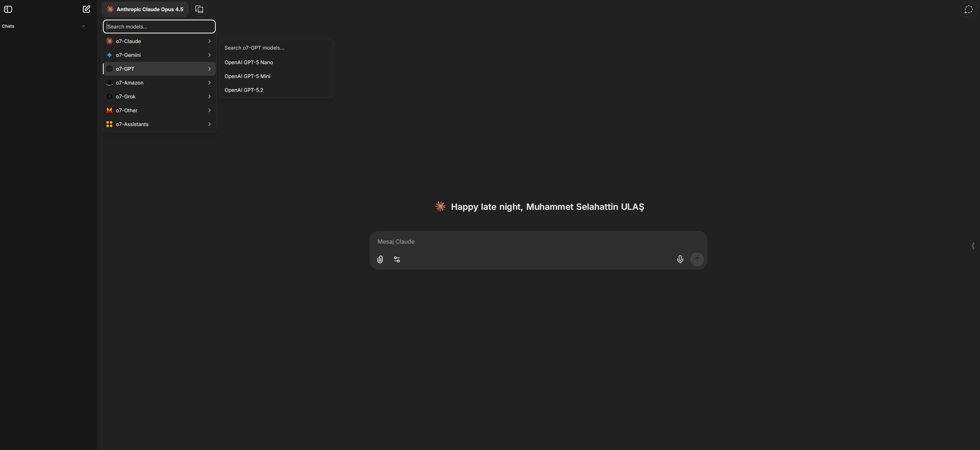Click the temporary chat dashed icon
The width and height of the screenshot is (980, 450).
click(968, 9)
